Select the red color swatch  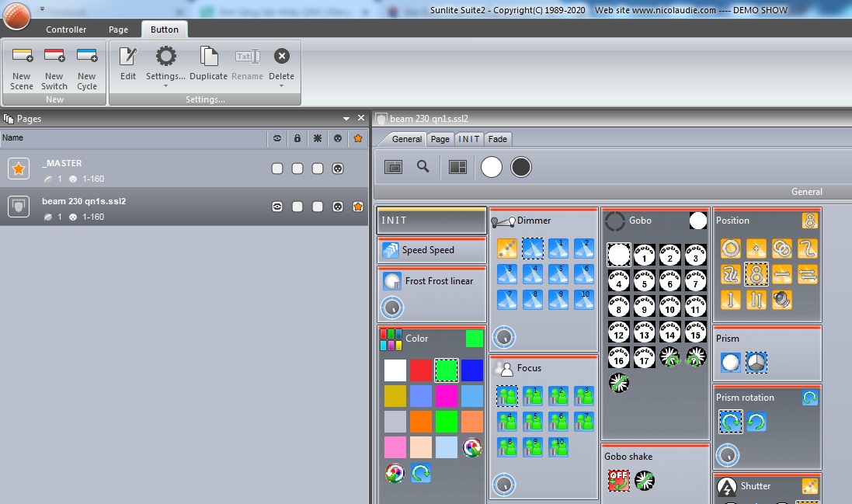[x=421, y=370]
